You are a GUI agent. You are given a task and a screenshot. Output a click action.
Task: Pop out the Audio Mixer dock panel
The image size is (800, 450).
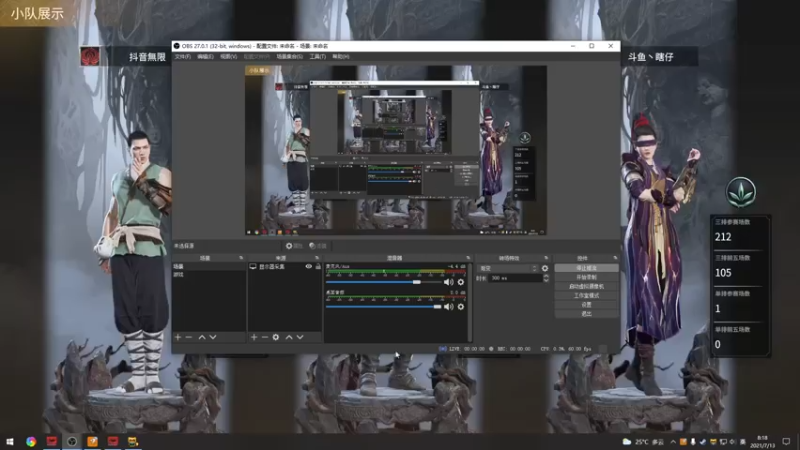point(468,258)
